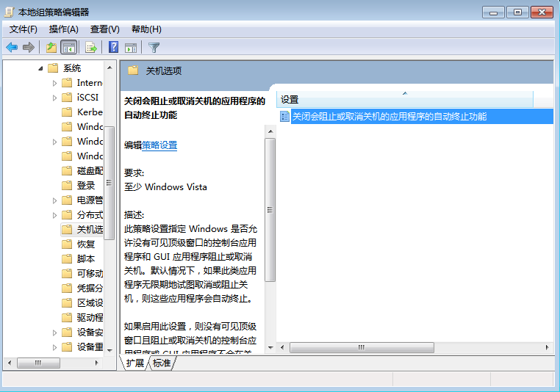Viewport: 560px width, 392px height.
Task: Open Help with the question mark icon
Action: [x=114, y=47]
